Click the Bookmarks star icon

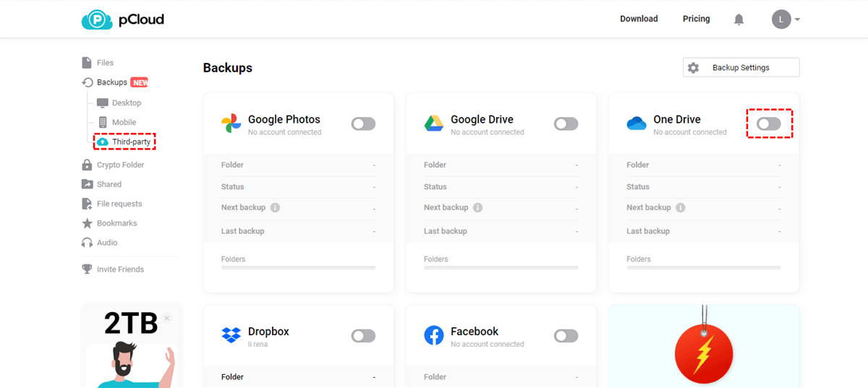87,223
